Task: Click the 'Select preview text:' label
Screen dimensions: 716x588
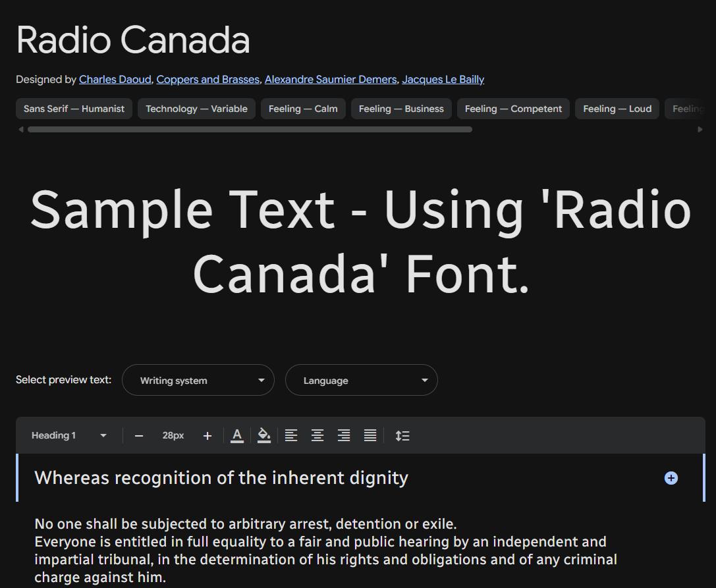Action: point(63,380)
